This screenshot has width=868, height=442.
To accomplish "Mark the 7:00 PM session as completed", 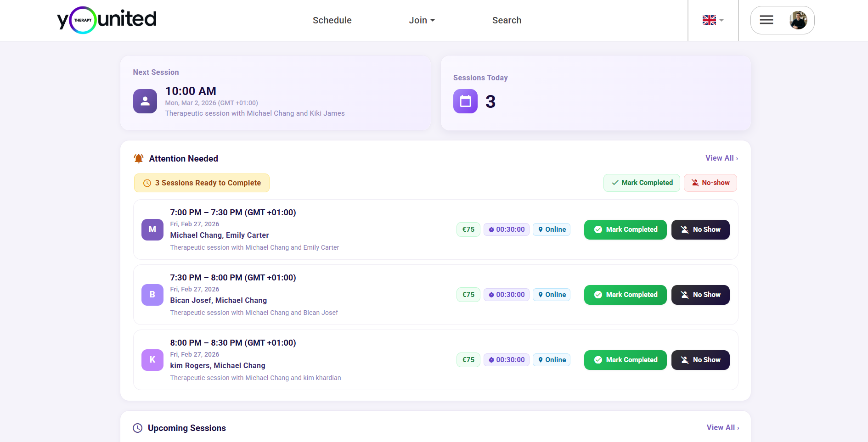I will pyautogui.click(x=625, y=229).
